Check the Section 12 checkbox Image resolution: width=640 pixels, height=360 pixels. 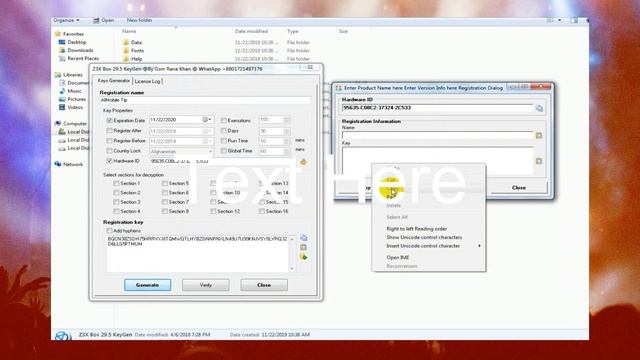point(213,211)
